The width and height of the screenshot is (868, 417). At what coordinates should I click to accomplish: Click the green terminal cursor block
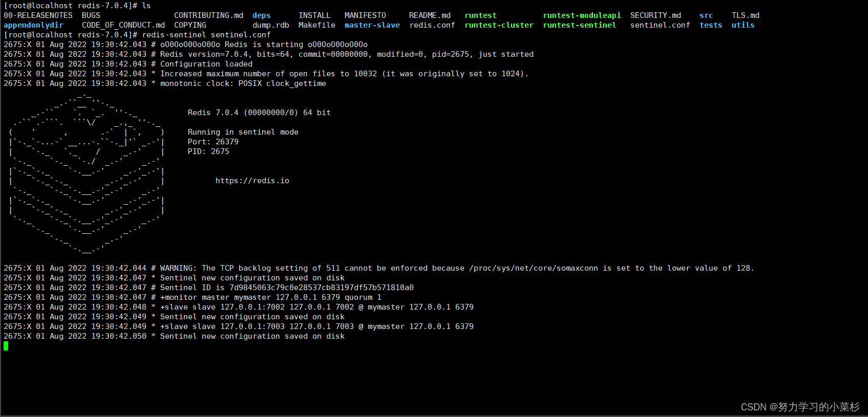(x=6, y=346)
